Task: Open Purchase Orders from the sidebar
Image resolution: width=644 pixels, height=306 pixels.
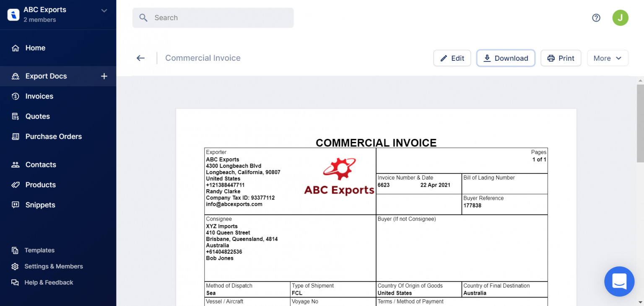Action: (x=16, y=136)
